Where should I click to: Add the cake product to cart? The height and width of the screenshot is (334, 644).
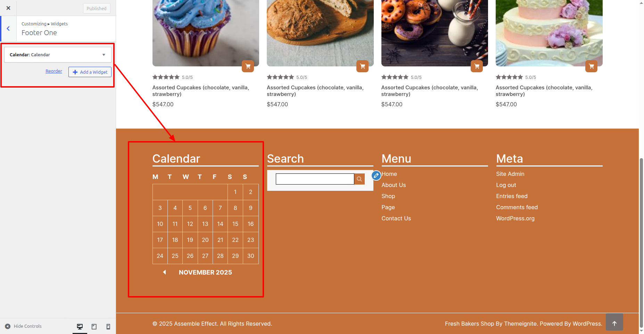[x=591, y=66]
